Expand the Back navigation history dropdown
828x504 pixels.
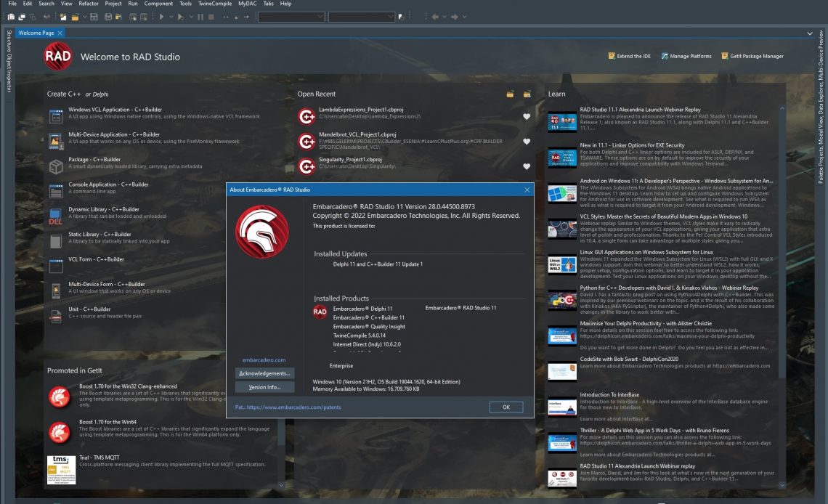pyautogui.click(x=445, y=17)
